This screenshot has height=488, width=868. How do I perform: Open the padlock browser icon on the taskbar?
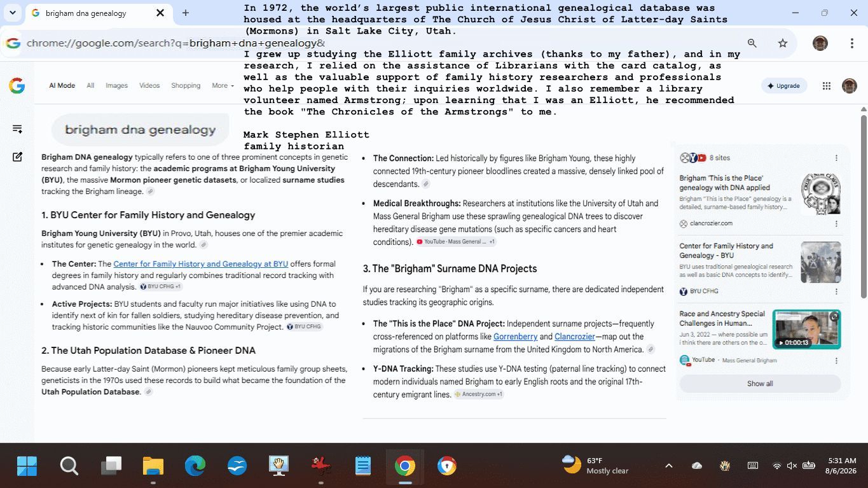[447, 466]
